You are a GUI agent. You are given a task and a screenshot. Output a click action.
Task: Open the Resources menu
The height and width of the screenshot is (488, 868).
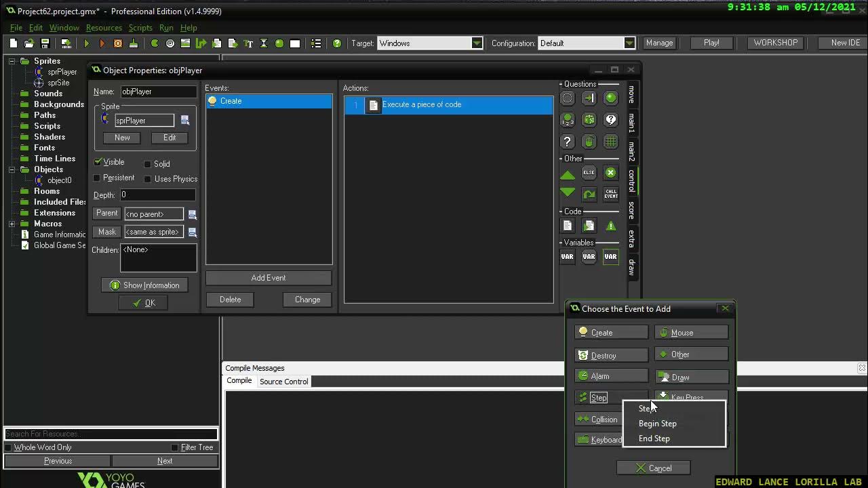(104, 28)
